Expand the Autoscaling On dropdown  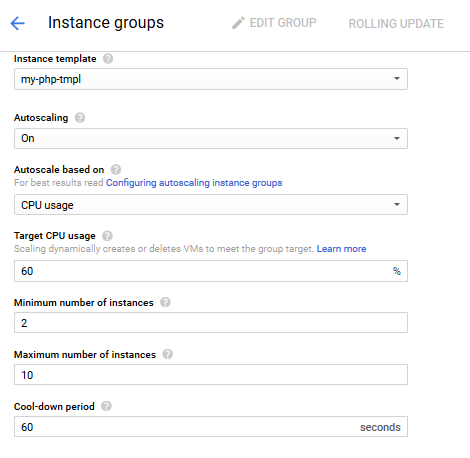click(x=211, y=138)
